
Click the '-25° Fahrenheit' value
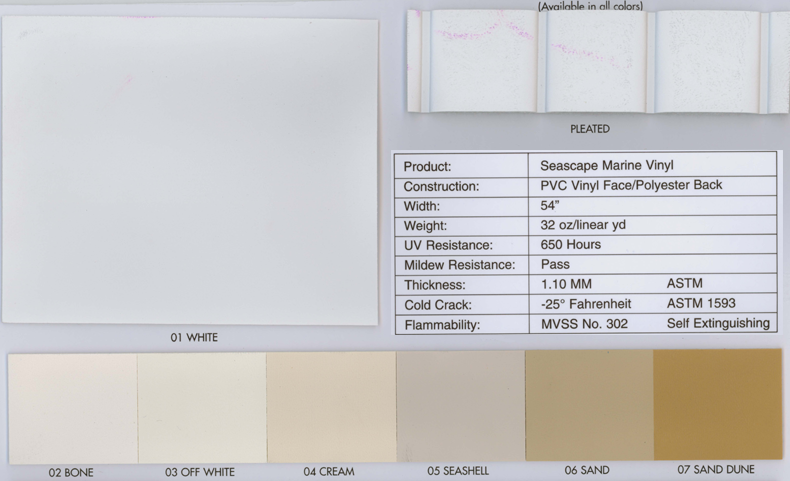coord(586,304)
